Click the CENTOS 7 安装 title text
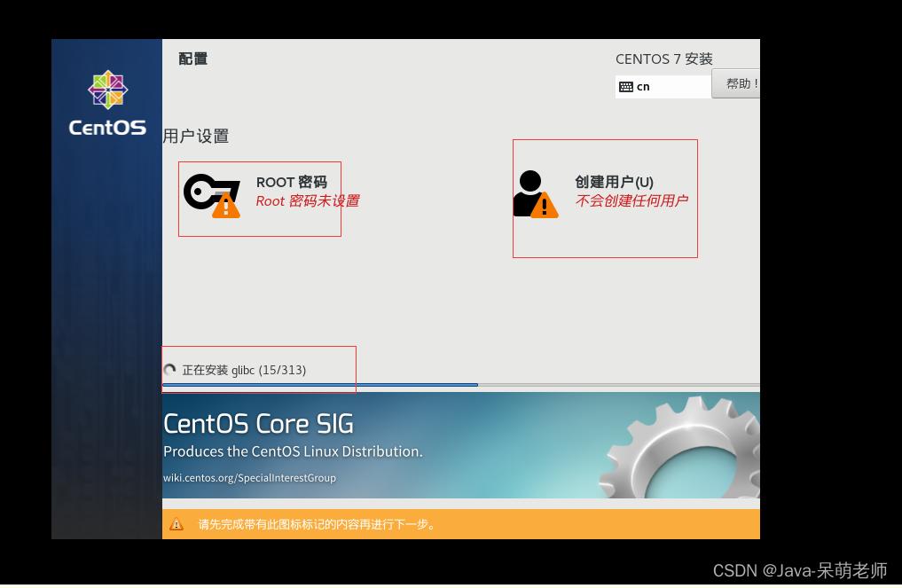The height and width of the screenshot is (588, 902). pyautogui.click(x=664, y=59)
